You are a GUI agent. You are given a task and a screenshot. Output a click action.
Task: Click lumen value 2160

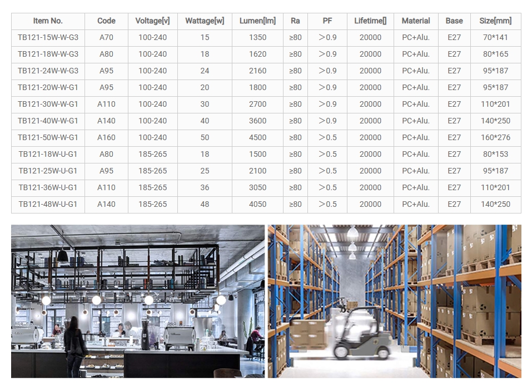coord(257,71)
